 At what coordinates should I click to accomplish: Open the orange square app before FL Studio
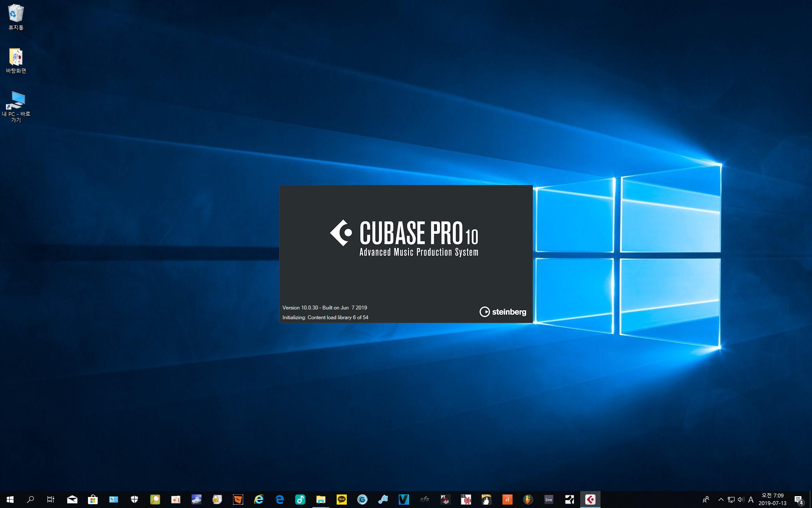tap(507, 500)
